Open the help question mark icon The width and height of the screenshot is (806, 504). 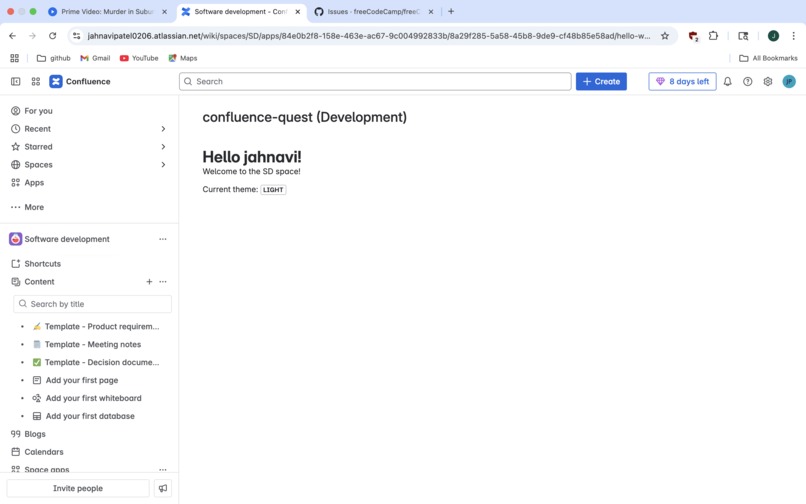click(747, 81)
